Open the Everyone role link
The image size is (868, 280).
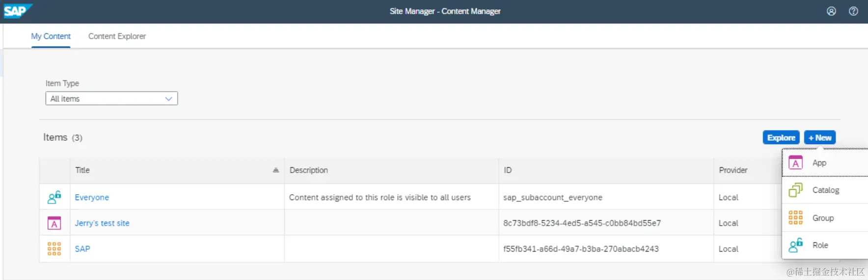92,197
